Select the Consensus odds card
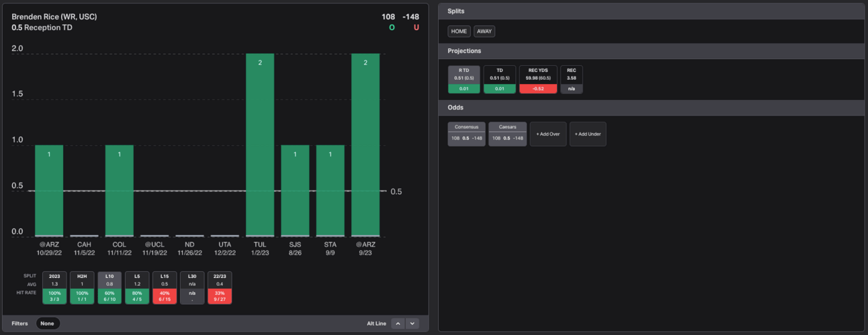The height and width of the screenshot is (335, 868). pos(466,134)
